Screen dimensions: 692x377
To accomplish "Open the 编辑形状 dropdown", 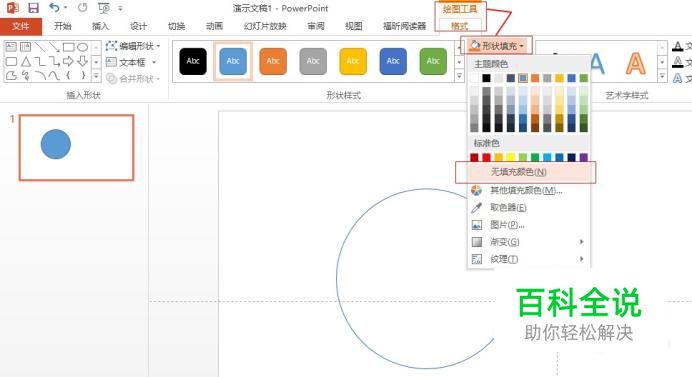I will click(x=133, y=46).
